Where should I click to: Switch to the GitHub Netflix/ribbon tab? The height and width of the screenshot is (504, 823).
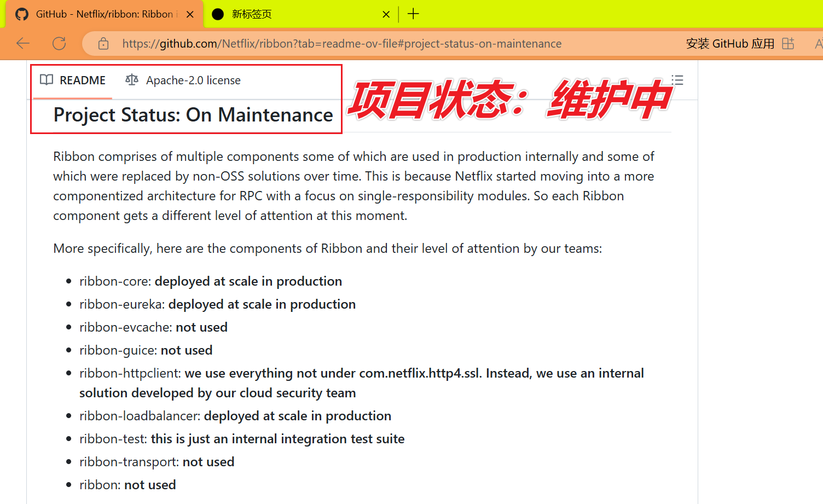104,14
